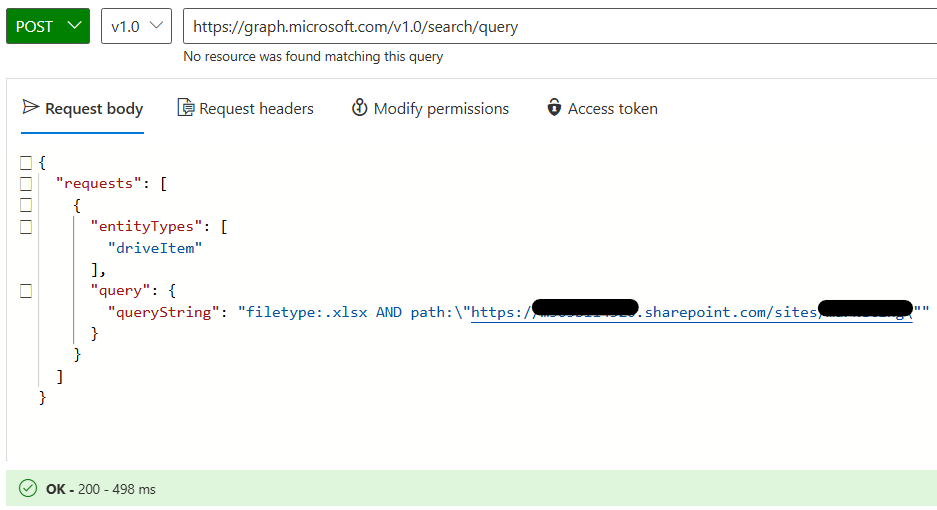Click the OK - 200 - 498 ms status

pos(100,489)
